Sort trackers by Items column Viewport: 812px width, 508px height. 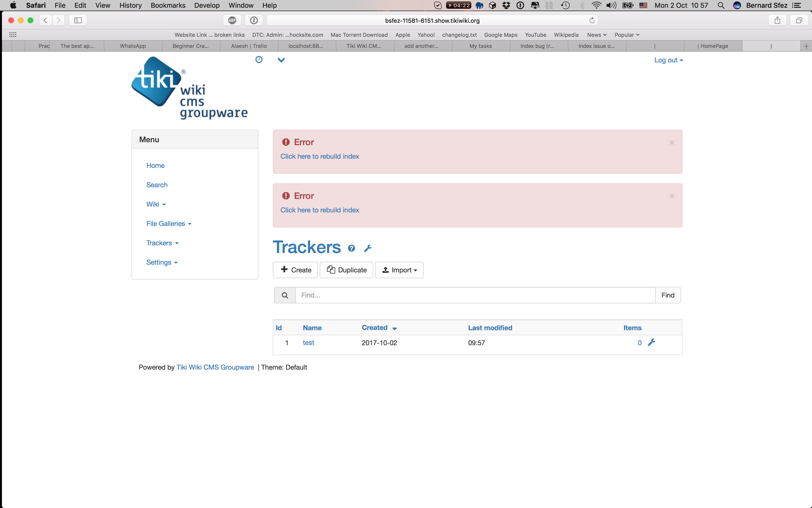(632, 328)
